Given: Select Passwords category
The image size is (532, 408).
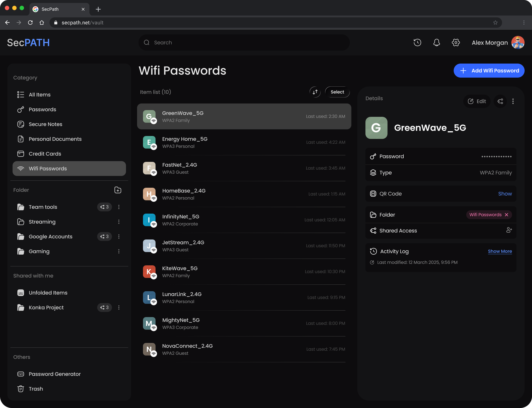Looking at the screenshot, I should [x=69, y=110].
